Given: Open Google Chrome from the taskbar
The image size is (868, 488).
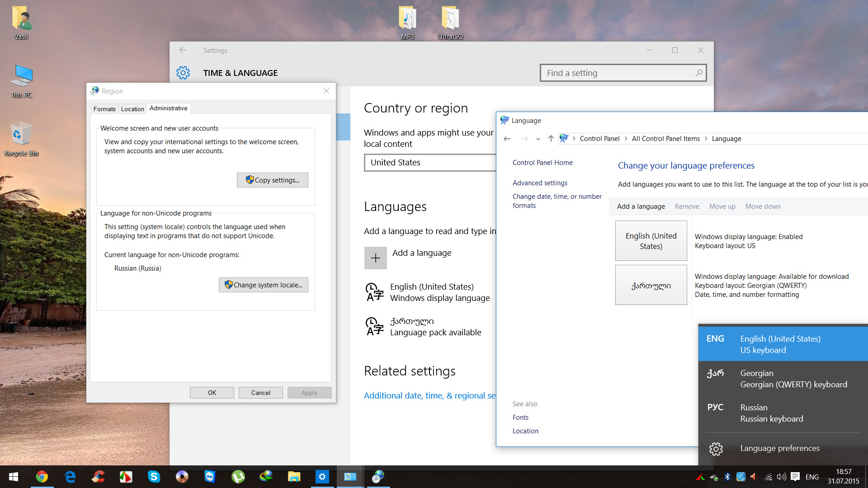Looking at the screenshot, I should 42,477.
